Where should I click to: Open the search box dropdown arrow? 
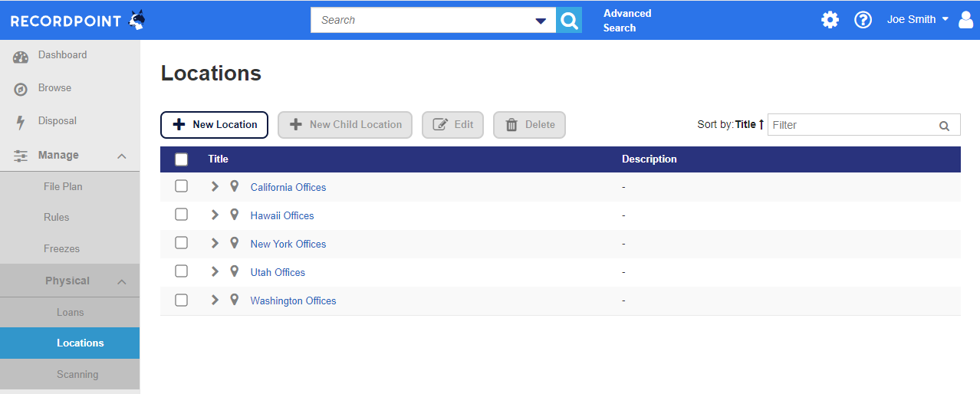[541, 21]
